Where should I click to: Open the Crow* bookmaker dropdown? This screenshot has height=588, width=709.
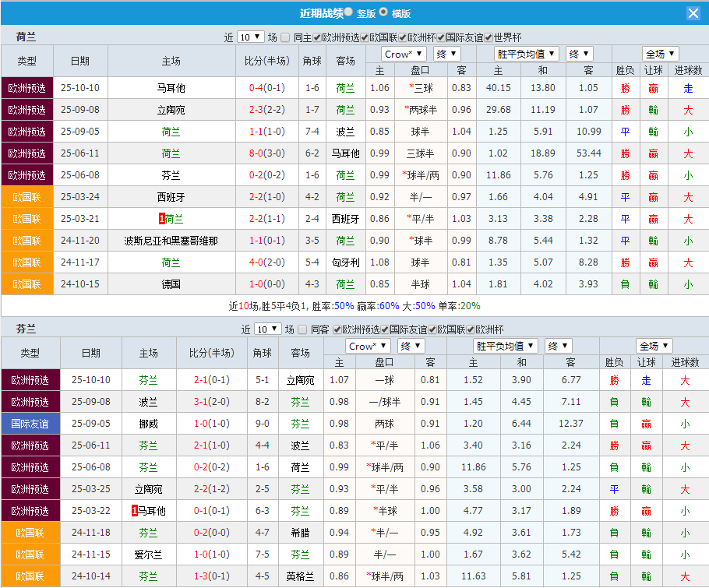(403, 53)
